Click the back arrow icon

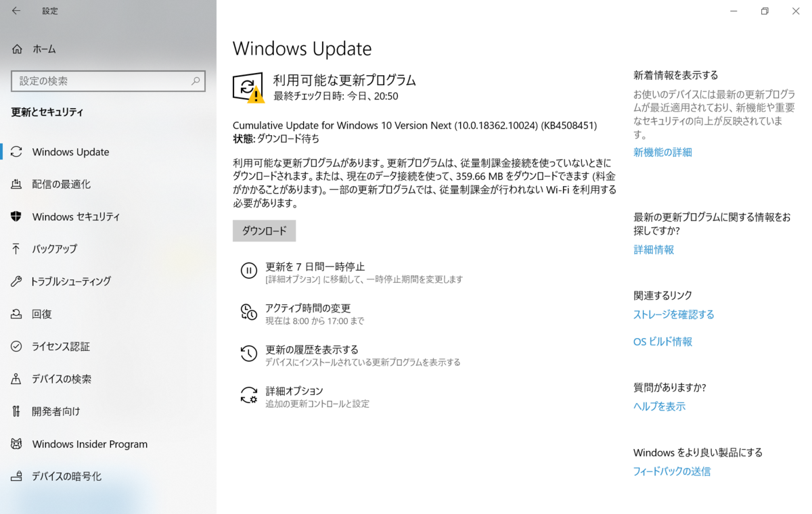tap(16, 11)
